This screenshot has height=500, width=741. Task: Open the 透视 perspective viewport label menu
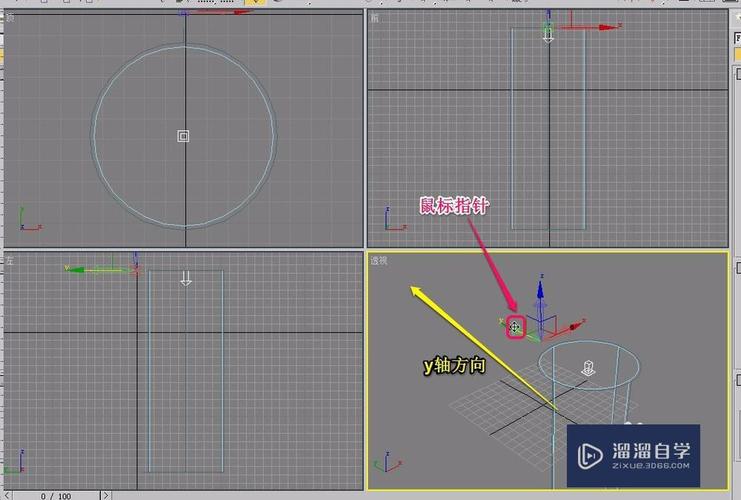[x=379, y=260]
